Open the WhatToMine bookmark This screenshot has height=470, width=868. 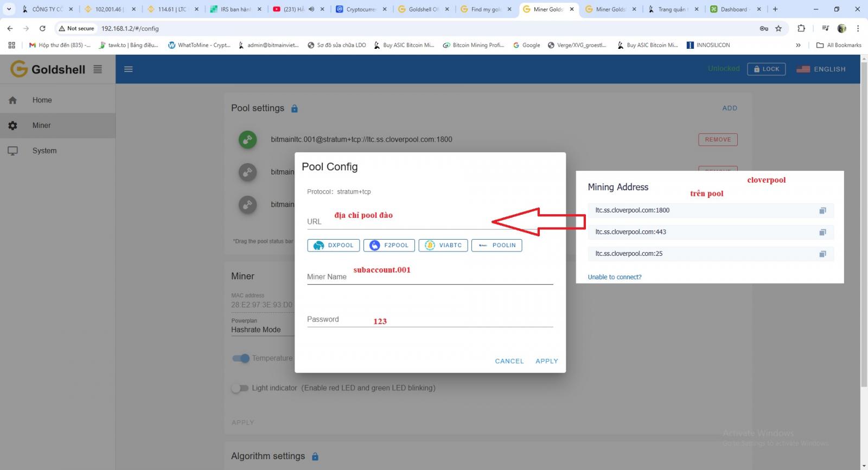pyautogui.click(x=199, y=45)
